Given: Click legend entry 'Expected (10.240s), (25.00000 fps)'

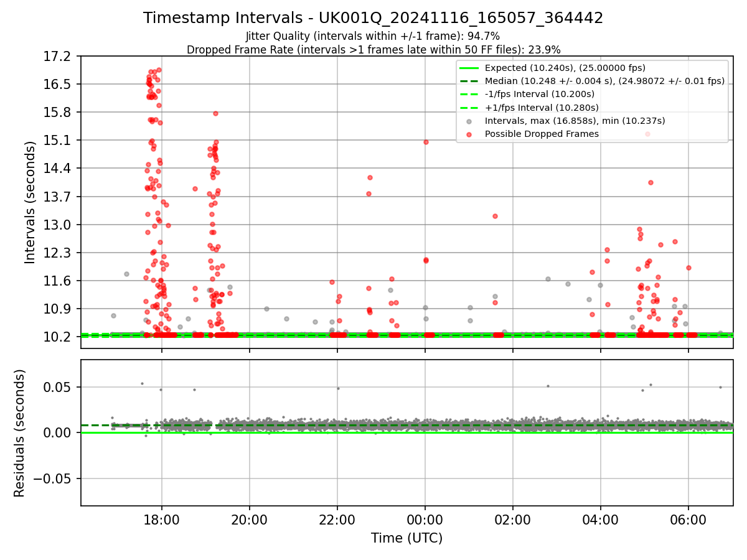Looking at the screenshot, I should (x=565, y=68).
